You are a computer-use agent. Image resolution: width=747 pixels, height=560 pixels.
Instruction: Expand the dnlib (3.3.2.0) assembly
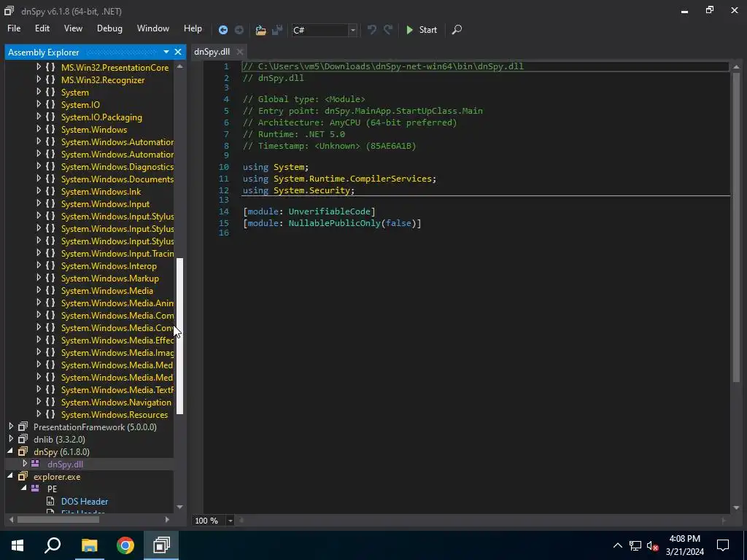(x=11, y=438)
